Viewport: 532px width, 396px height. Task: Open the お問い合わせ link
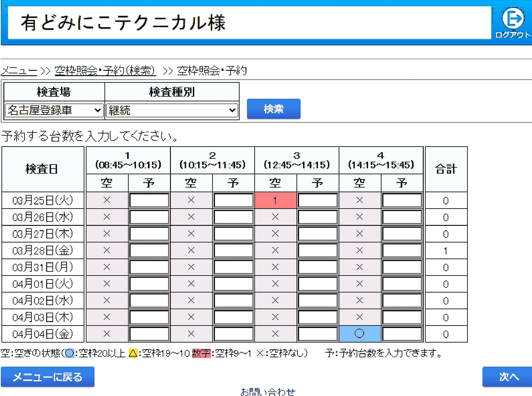(268, 392)
